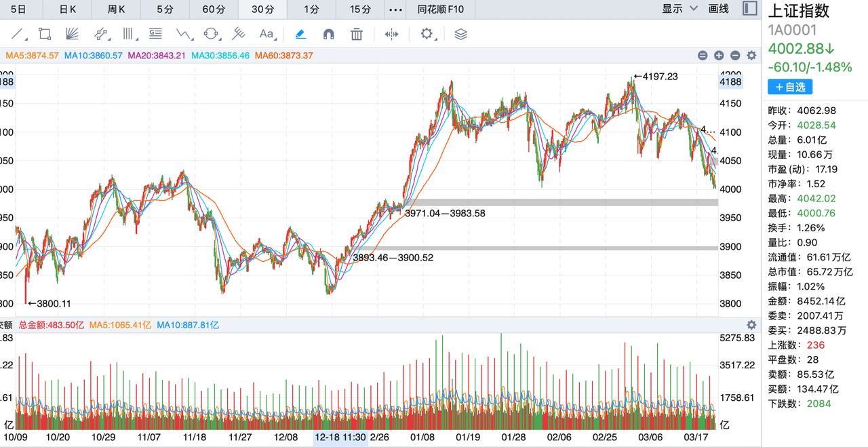Click the 12-18 11:30 date cursor label
868x447 pixels.
tap(341, 438)
